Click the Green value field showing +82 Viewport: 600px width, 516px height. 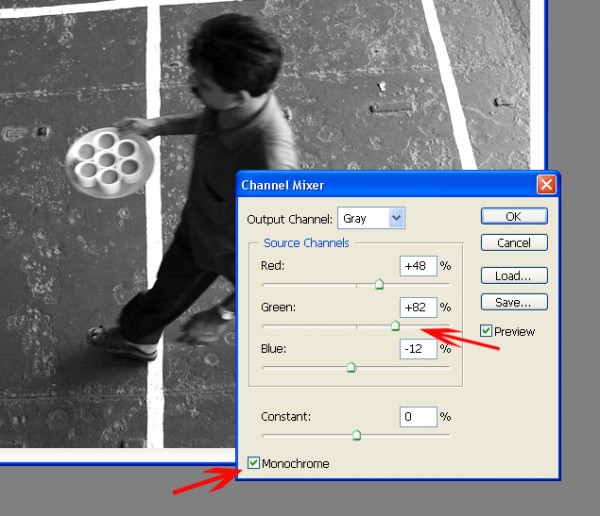coord(417,307)
